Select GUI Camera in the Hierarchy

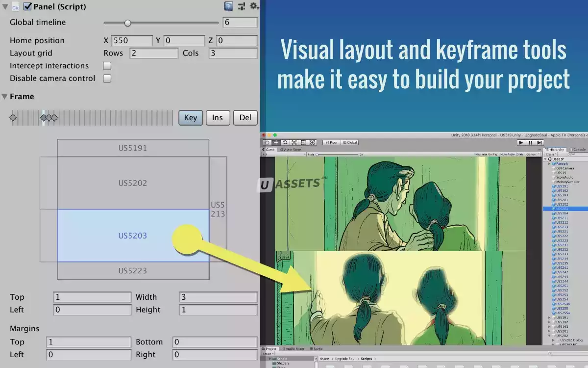tap(565, 168)
